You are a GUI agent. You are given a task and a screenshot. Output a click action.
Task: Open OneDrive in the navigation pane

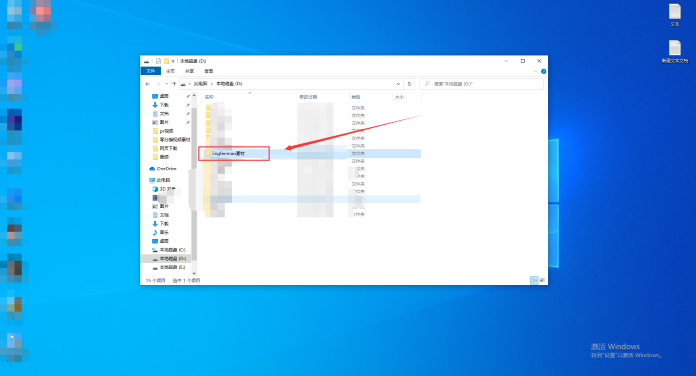[163, 169]
